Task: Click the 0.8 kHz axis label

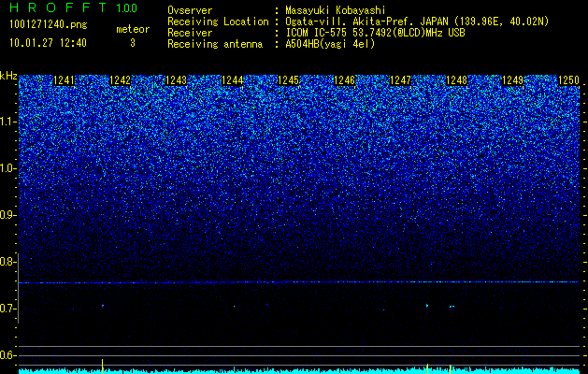Action: (x=7, y=262)
